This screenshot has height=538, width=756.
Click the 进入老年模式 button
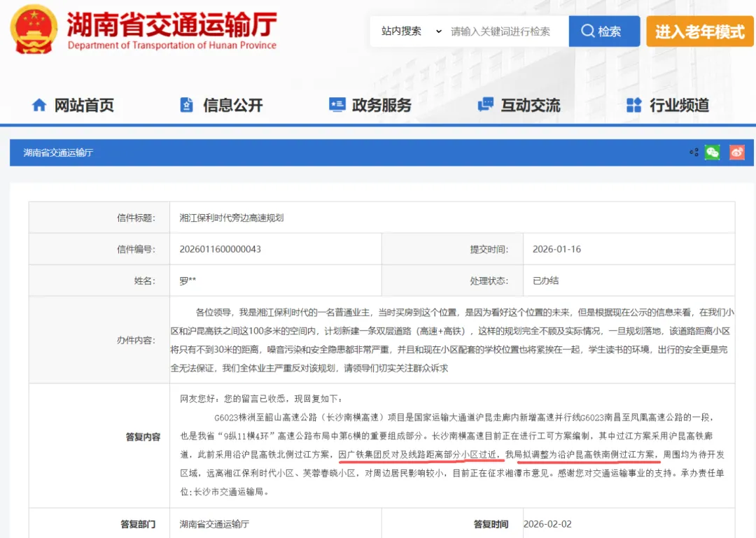pyautogui.click(x=699, y=31)
